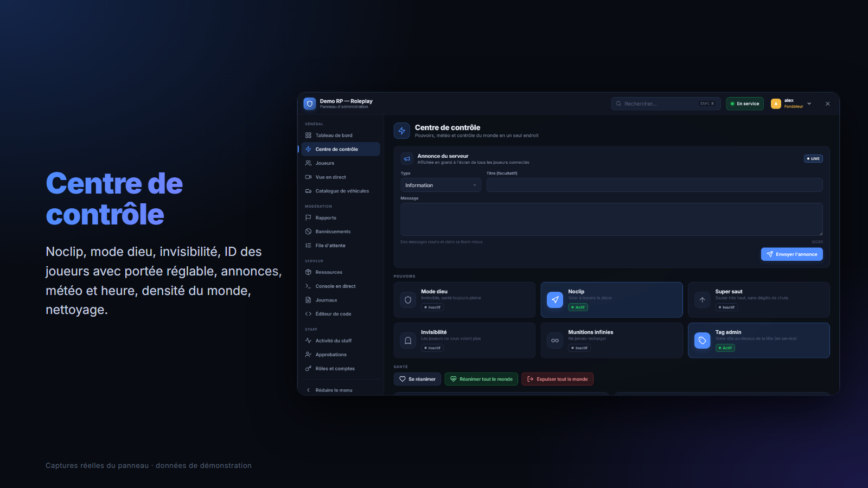
Task: Focus the Rechercher search field
Action: 666,104
